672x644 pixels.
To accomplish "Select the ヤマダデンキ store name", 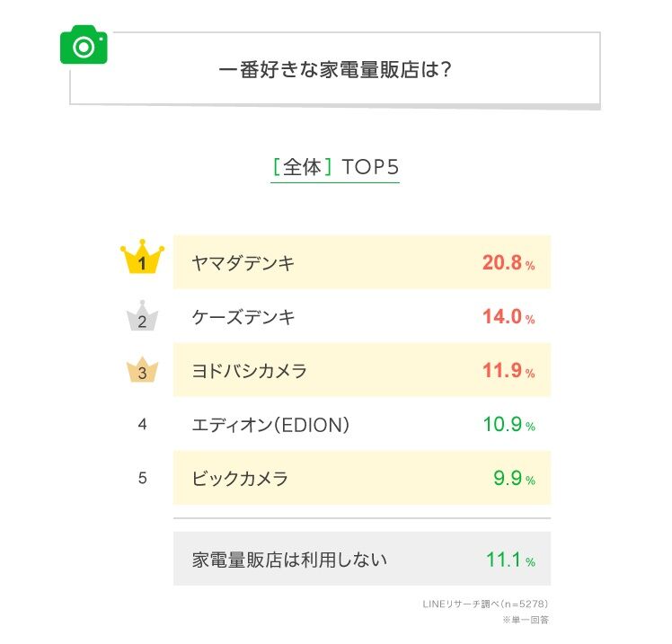I will [x=243, y=263].
